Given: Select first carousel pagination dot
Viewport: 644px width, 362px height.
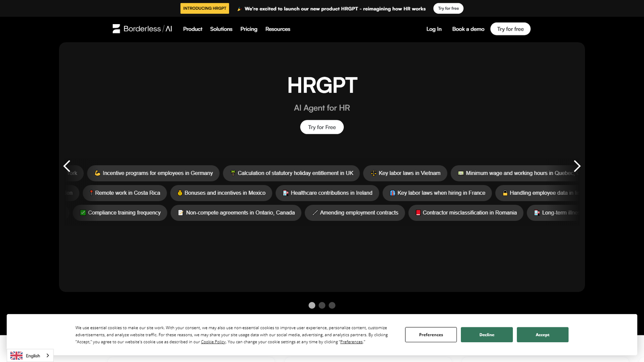Looking at the screenshot, I should (x=312, y=305).
